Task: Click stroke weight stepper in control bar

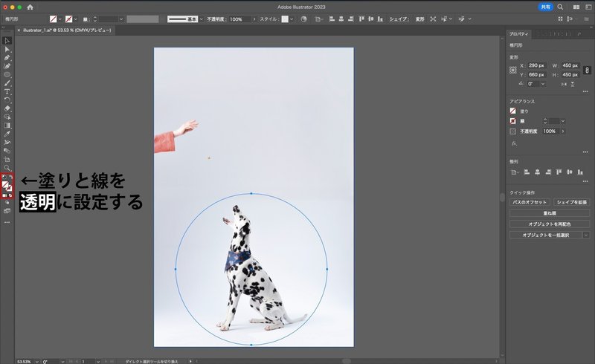Action: (95, 19)
